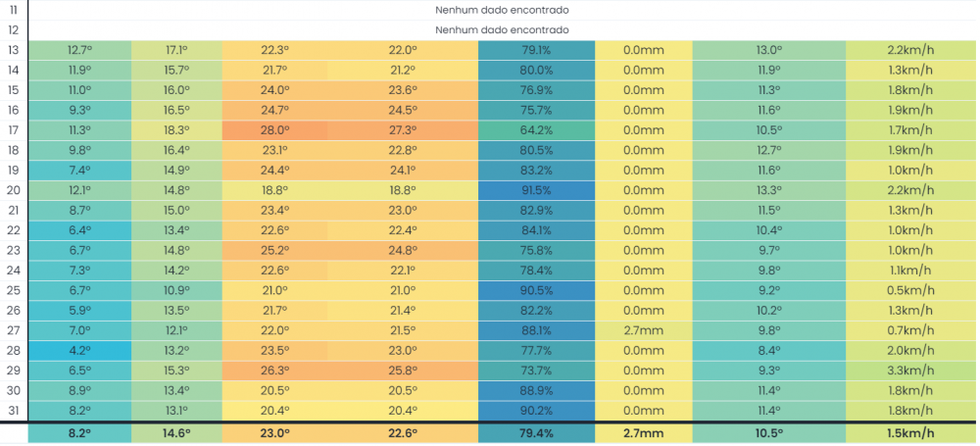980x446 pixels.
Task: Click the 5.9° cell on day 26
Action: click(79, 311)
